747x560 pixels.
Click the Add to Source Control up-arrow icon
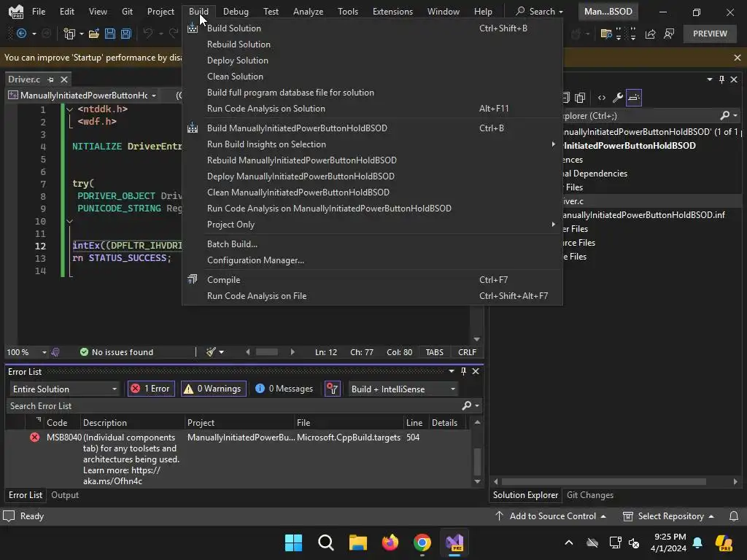499,516
